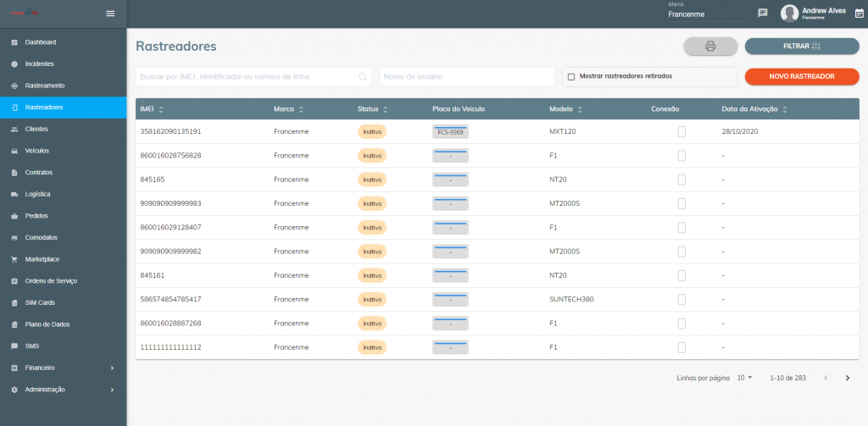Check Mostrar rastreadores retirados checkbox
868x426 pixels.
point(571,77)
